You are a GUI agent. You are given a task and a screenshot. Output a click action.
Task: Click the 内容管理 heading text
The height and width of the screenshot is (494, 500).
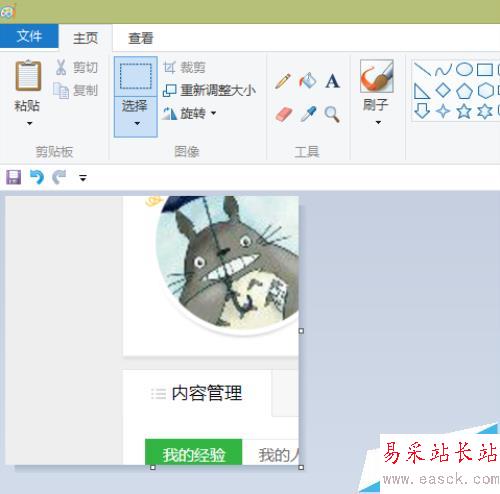[207, 393]
